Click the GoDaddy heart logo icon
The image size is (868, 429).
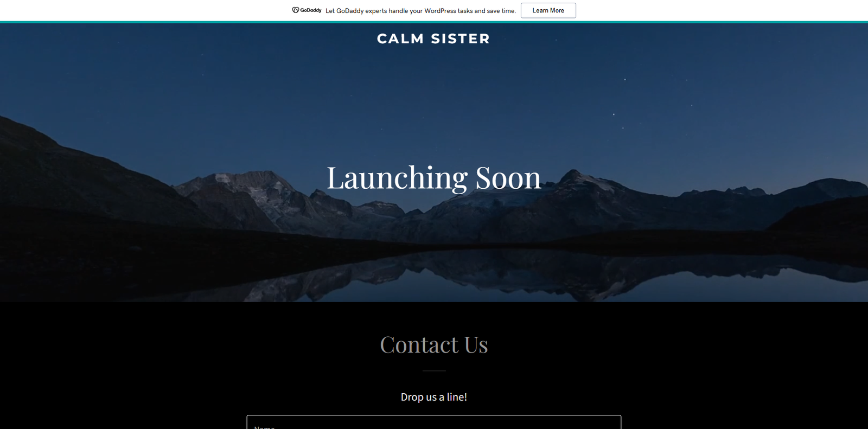click(296, 10)
